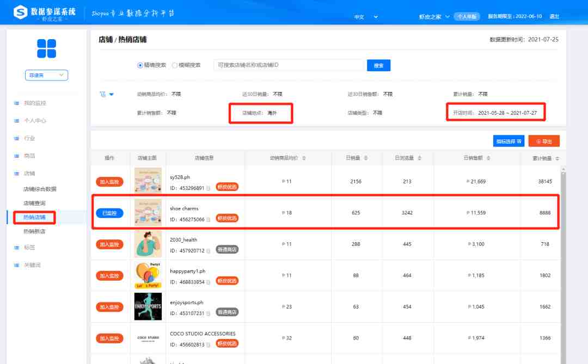The height and width of the screenshot is (364, 588).
Task: Click the blue four-square grid icon in sidebar
Action: (x=46, y=49)
